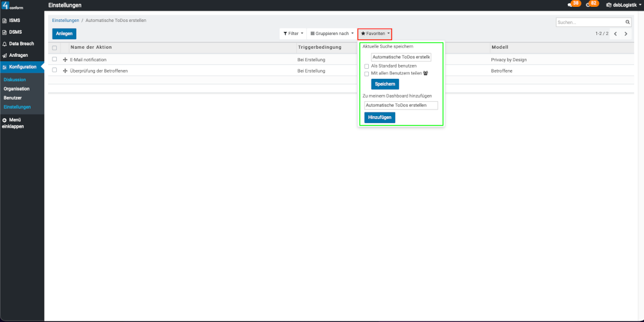Open the Data Breach sidebar menu

[x=21, y=44]
